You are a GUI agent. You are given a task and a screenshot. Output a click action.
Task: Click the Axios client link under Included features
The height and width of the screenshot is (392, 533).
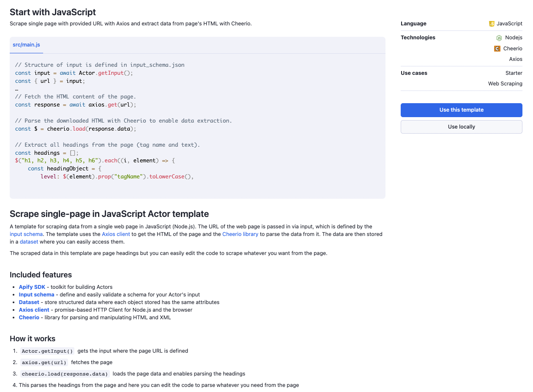coord(34,310)
